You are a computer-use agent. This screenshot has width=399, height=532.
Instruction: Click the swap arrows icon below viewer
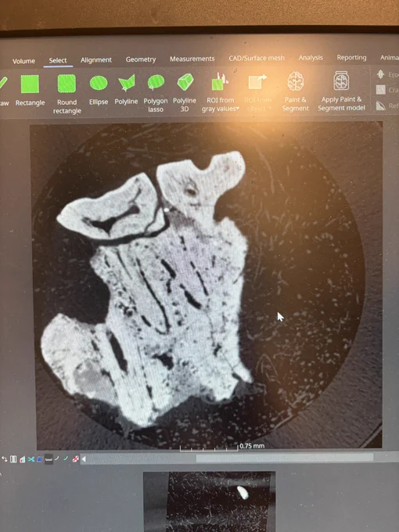pos(5,459)
